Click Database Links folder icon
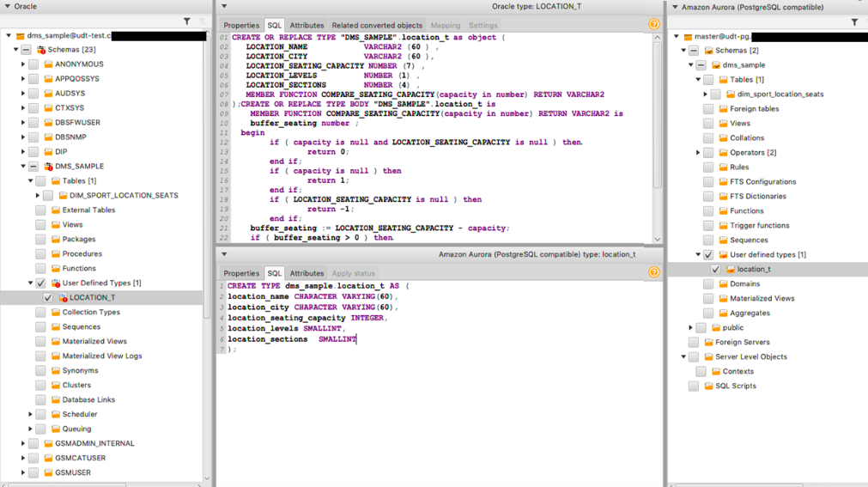Screen dimensions: 868x487 55,399
